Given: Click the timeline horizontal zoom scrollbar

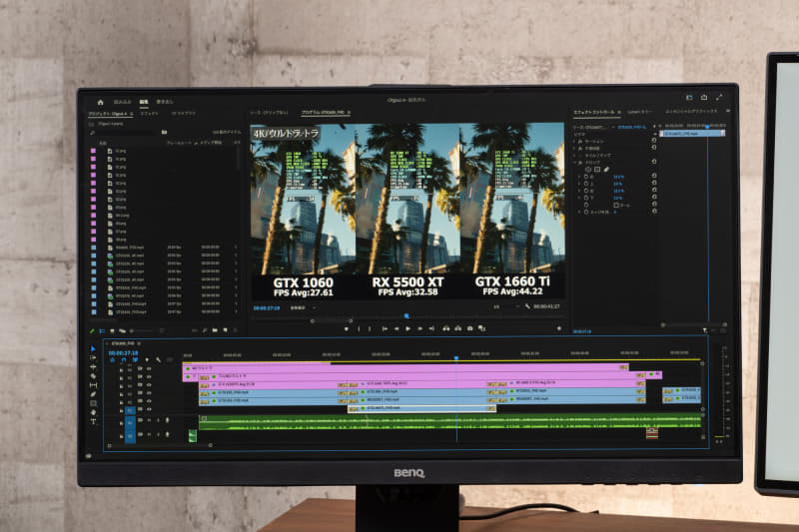Looking at the screenshot, I should pyautogui.click(x=160, y=445).
